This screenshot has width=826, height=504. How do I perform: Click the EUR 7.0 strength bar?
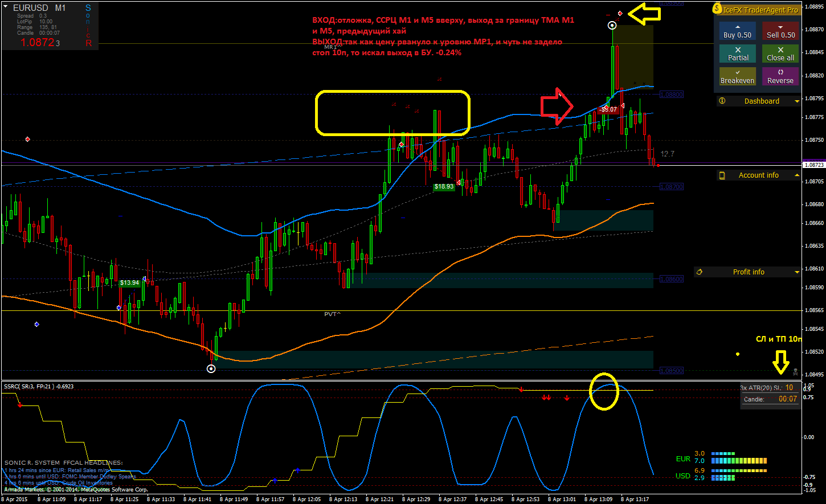coord(739,461)
